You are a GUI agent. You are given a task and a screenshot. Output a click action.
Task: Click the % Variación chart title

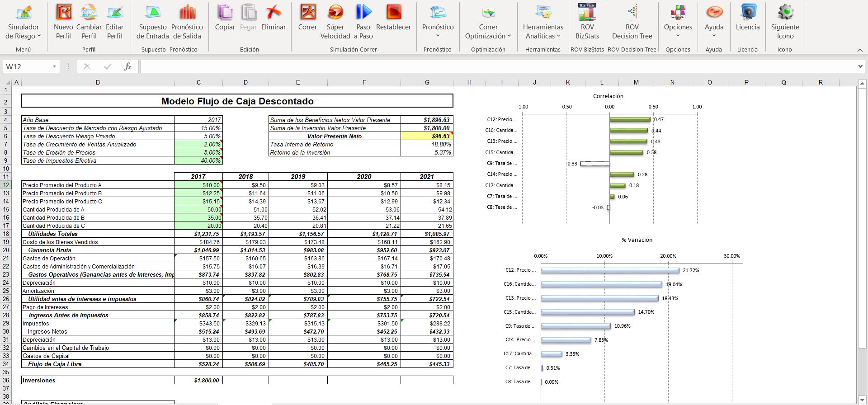click(x=637, y=240)
